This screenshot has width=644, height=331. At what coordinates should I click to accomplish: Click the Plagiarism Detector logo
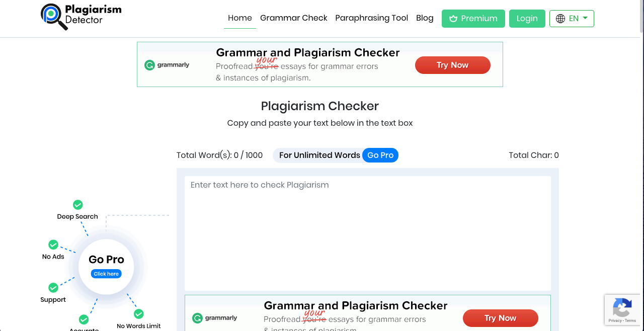(81, 16)
